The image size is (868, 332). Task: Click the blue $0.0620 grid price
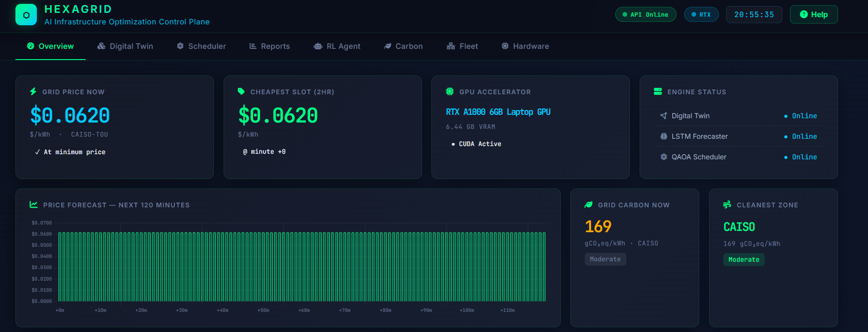tap(70, 116)
